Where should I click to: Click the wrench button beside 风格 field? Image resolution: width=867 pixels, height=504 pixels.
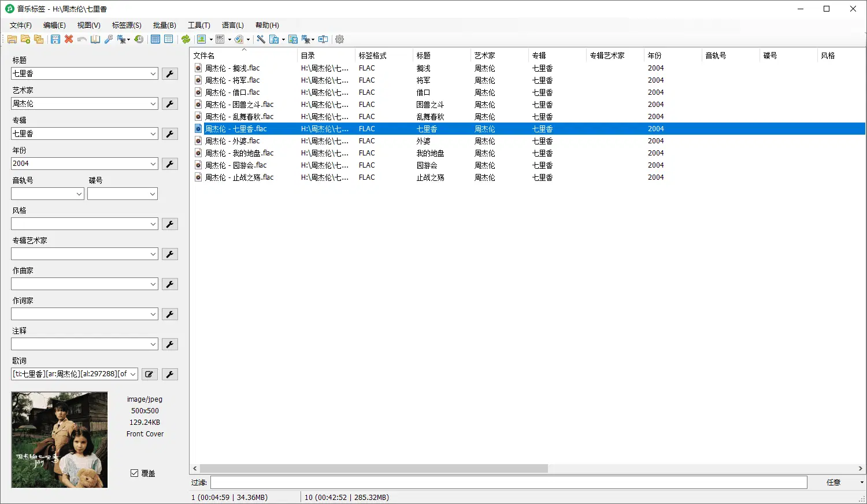(170, 224)
